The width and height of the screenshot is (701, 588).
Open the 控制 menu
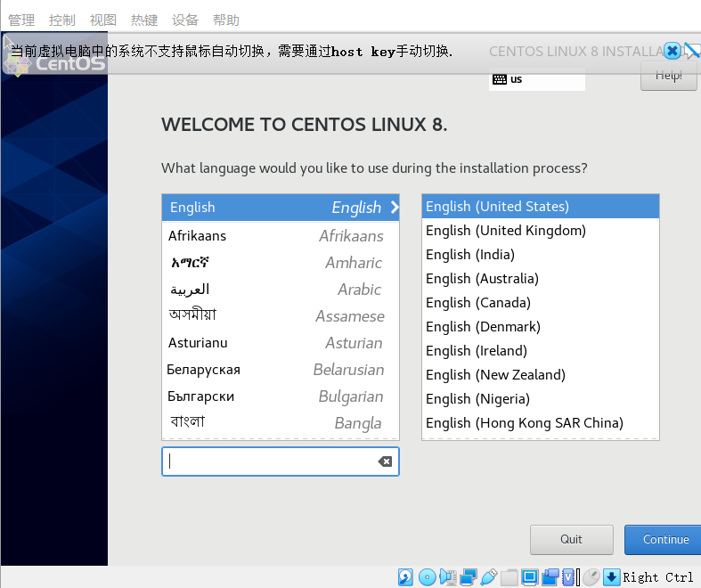click(x=62, y=20)
